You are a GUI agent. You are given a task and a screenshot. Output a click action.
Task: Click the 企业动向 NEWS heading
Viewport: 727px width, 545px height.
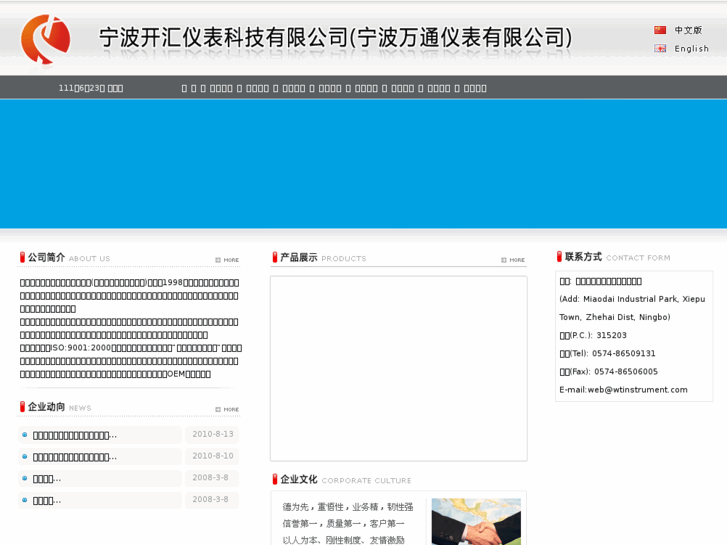tap(55, 407)
